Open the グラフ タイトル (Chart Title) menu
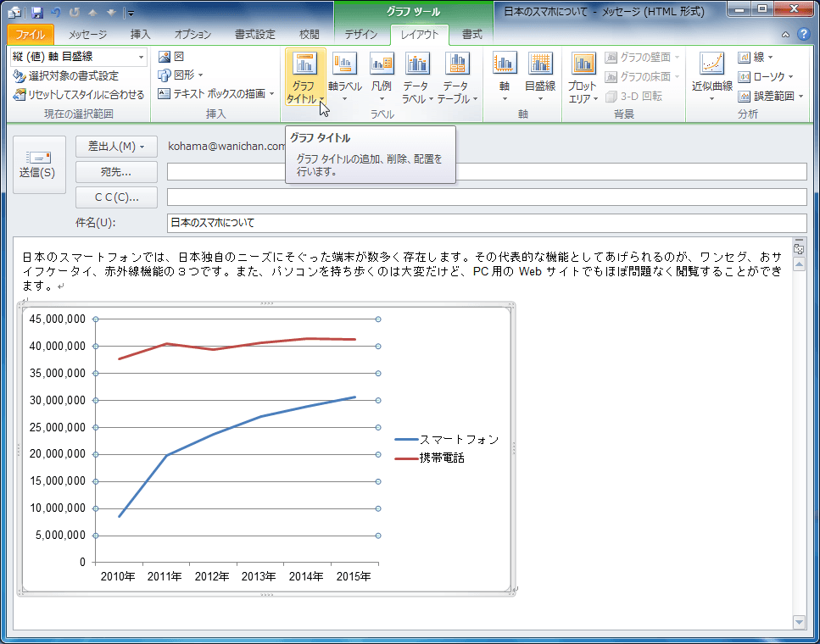The height and width of the screenshot is (644, 820). point(305,79)
